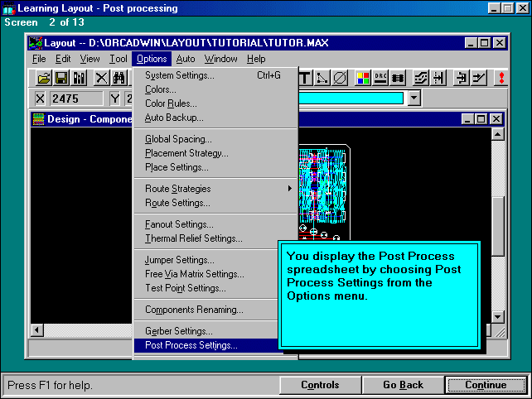Select the Text tool T icon
The width and height of the screenshot is (532, 399).
304,78
